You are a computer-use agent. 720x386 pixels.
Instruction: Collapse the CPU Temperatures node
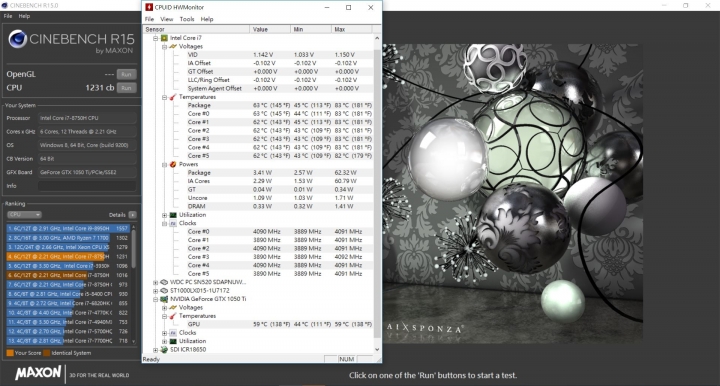pos(164,97)
